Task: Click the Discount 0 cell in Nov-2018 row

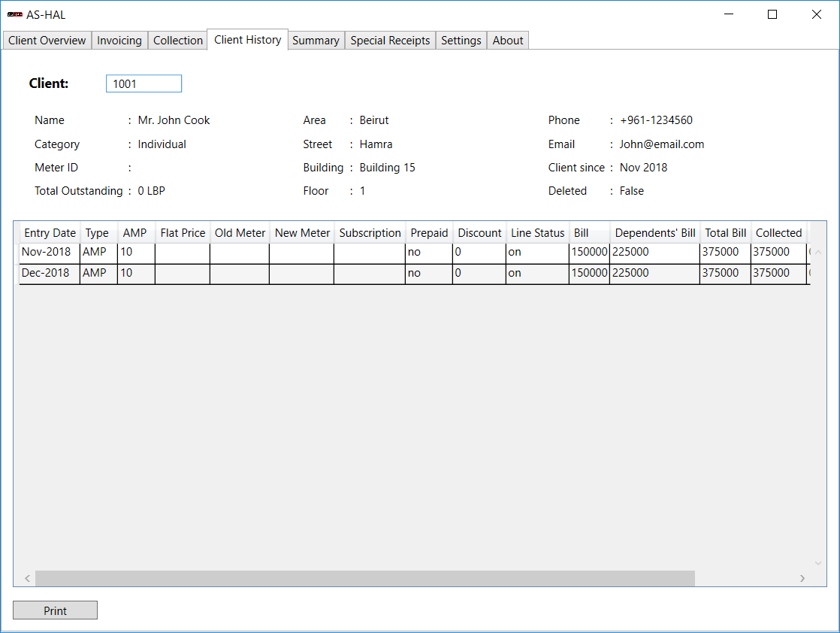Action: click(479, 252)
